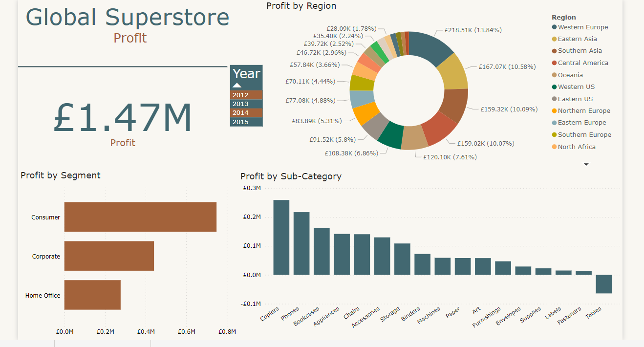Click the £0.3M y-axis label

[x=252, y=188]
